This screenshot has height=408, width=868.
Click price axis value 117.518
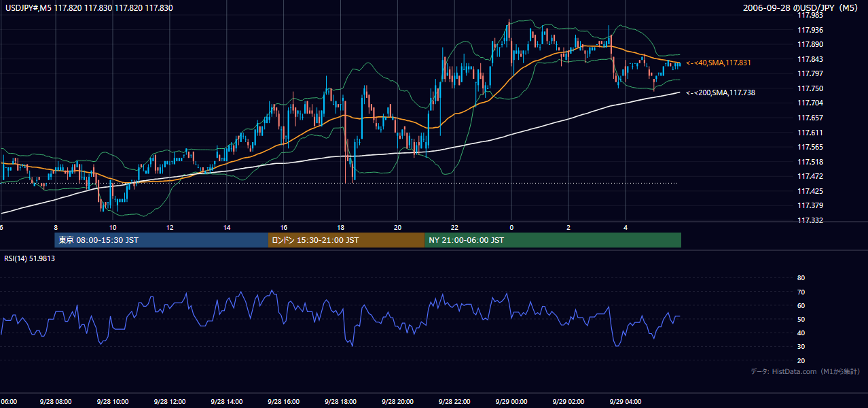pyautogui.click(x=810, y=162)
